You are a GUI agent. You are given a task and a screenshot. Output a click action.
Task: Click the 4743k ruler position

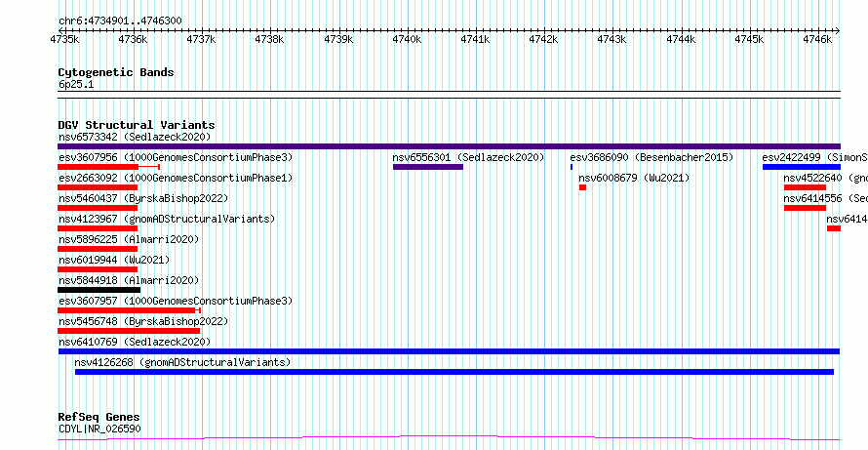[x=612, y=39]
